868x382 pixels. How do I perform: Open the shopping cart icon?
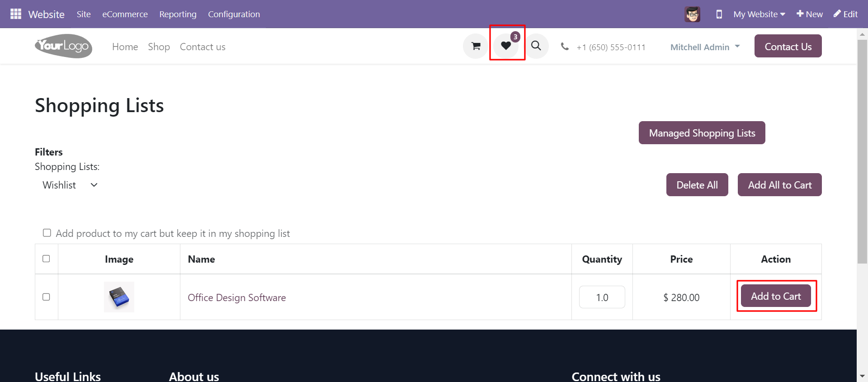[476, 46]
